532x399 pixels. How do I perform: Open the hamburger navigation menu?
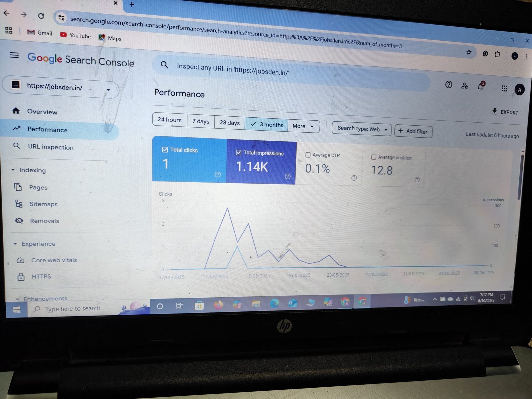click(x=14, y=55)
